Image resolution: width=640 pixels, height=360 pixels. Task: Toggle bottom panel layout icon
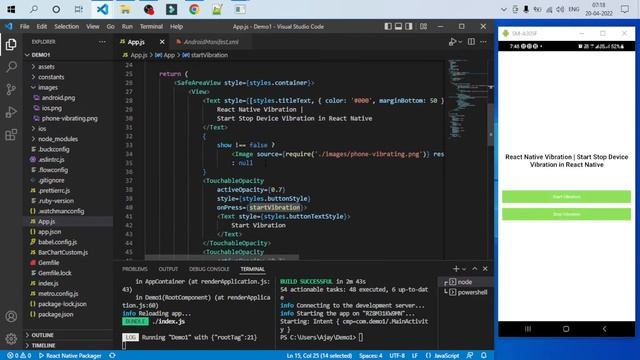coord(398,27)
